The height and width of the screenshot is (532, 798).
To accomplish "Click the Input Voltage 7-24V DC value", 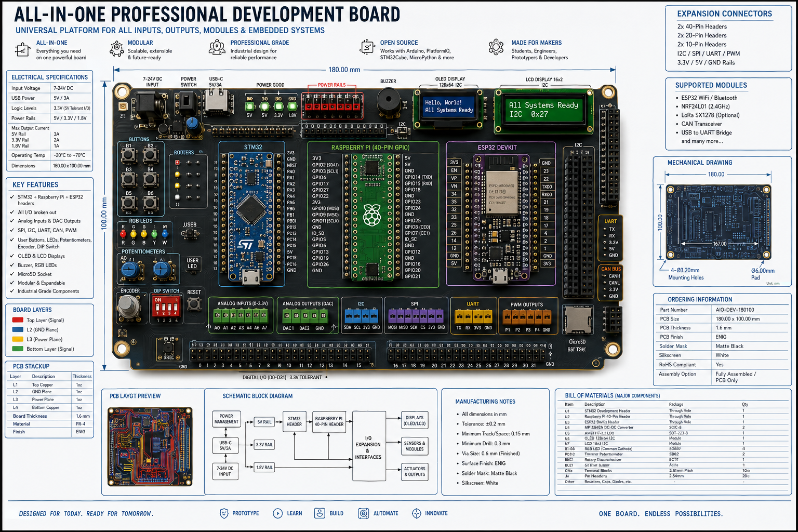I will [x=63, y=88].
